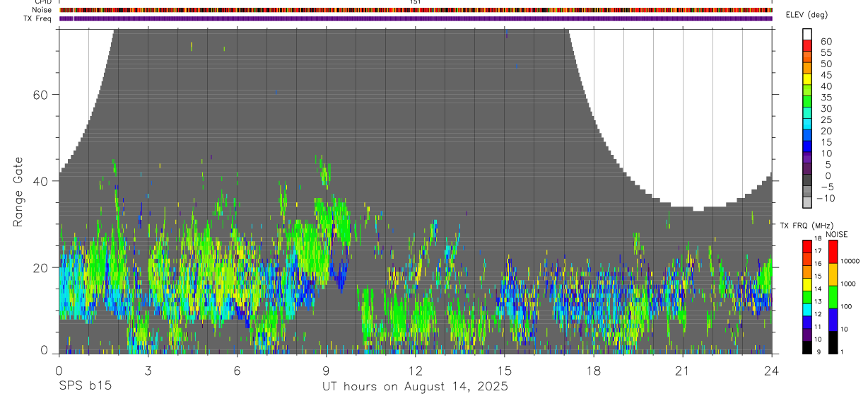
Task: Select red top segment of NOISE bar
Action: pos(833,252)
